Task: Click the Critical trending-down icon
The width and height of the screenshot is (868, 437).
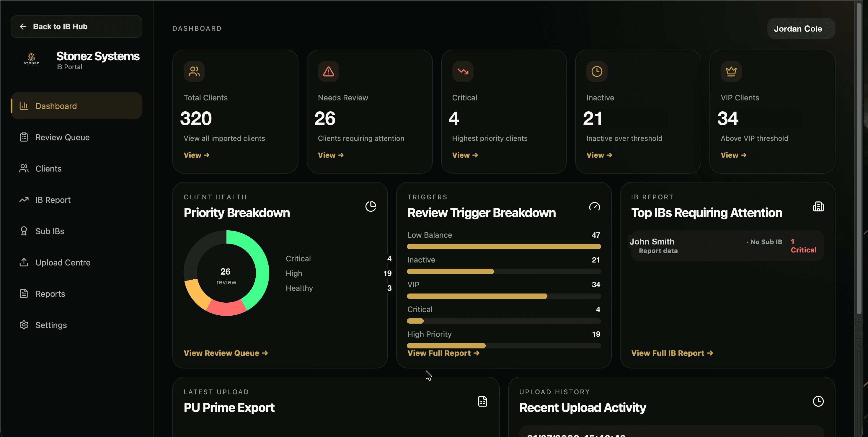Action: pyautogui.click(x=463, y=71)
